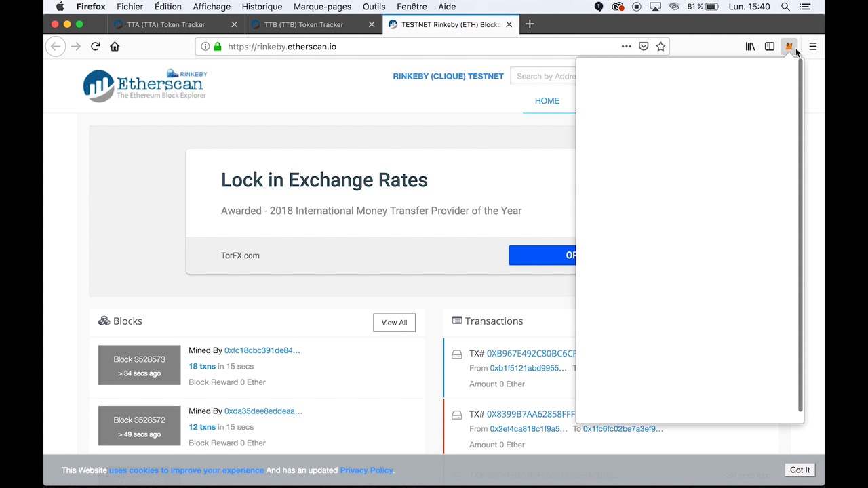Open the Firefox hamburger menu
868x488 pixels.
[812, 47]
